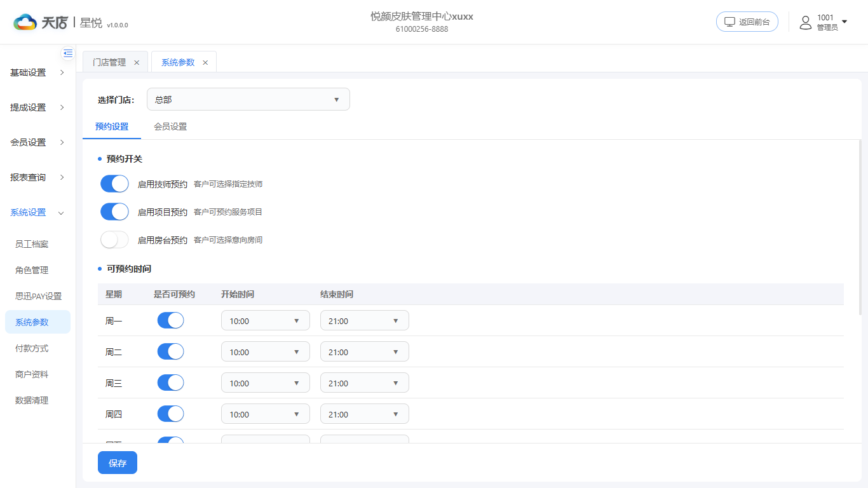Open 周一 end time dropdown
The height and width of the screenshot is (488, 868).
click(365, 320)
